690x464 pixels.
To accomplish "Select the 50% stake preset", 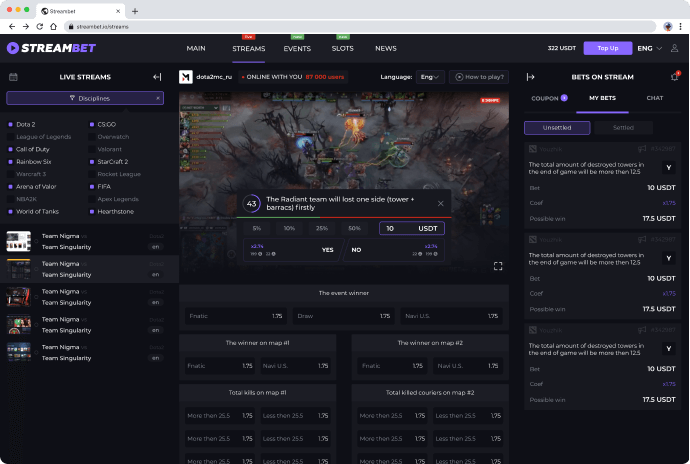I will 354,228.
